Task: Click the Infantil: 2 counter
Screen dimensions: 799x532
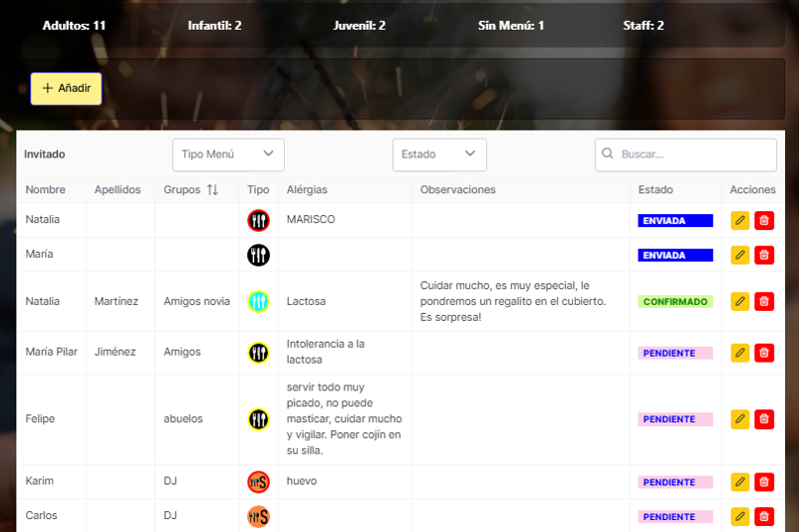Action: click(x=214, y=26)
